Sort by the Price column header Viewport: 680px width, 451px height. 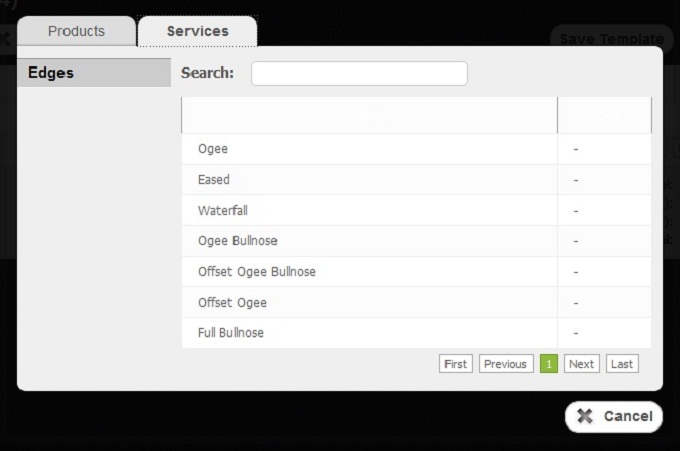604,116
